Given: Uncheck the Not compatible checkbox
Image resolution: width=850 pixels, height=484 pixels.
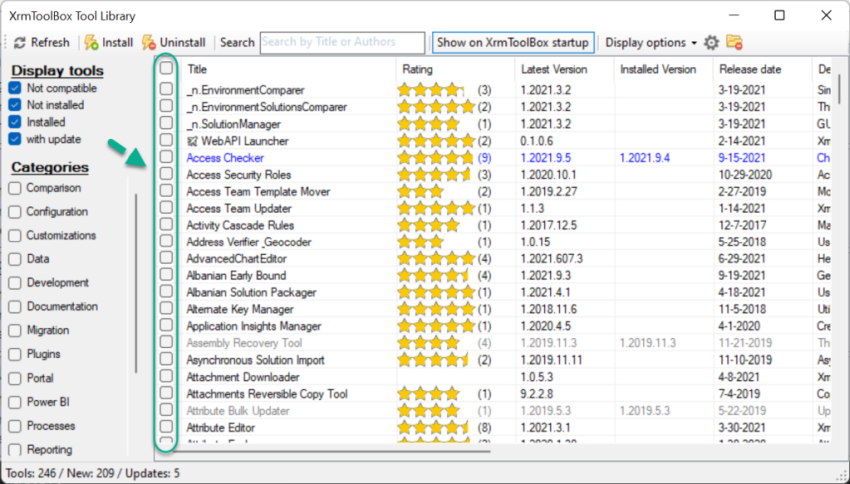Looking at the screenshot, I should [x=15, y=88].
